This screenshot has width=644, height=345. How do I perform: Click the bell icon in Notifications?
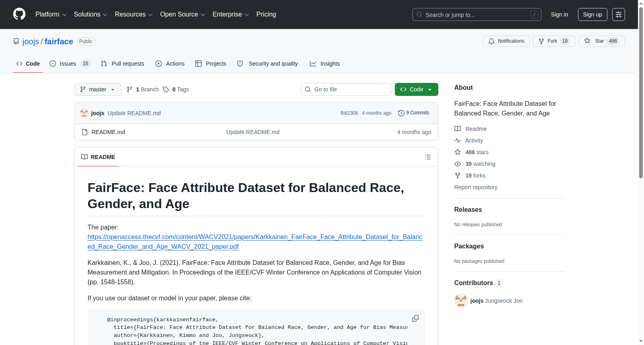(x=491, y=41)
